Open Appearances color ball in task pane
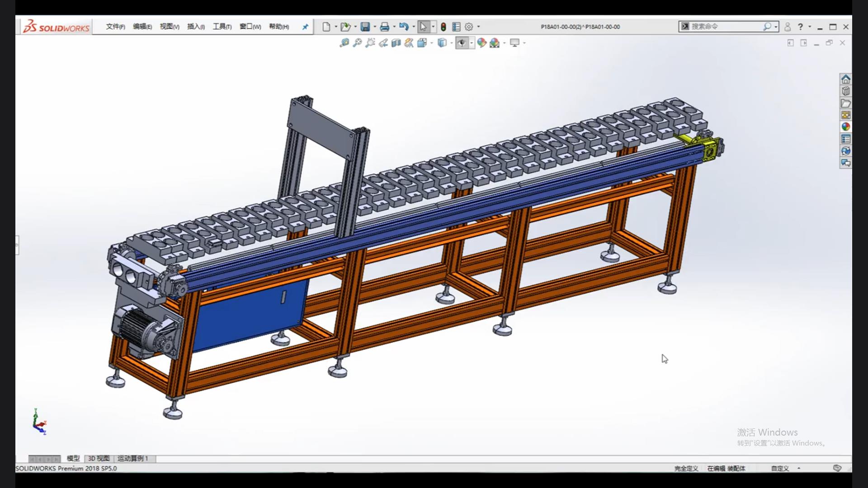The image size is (868, 488). click(x=846, y=127)
